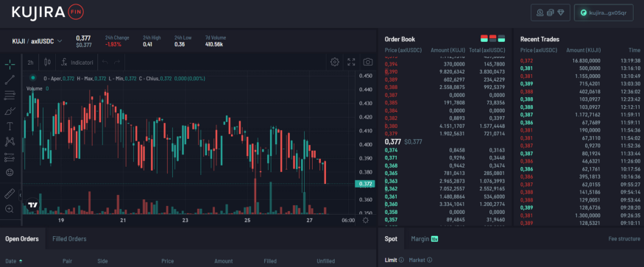Expand the KUJI / axlUSDC pair selector
Screen dimensions: 644x267
click(x=38, y=41)
